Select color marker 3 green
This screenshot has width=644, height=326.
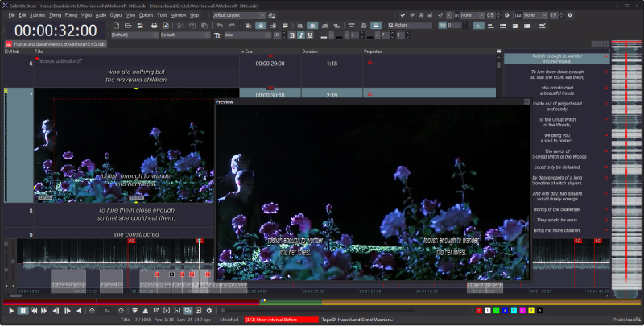click(x=496, y=311)
